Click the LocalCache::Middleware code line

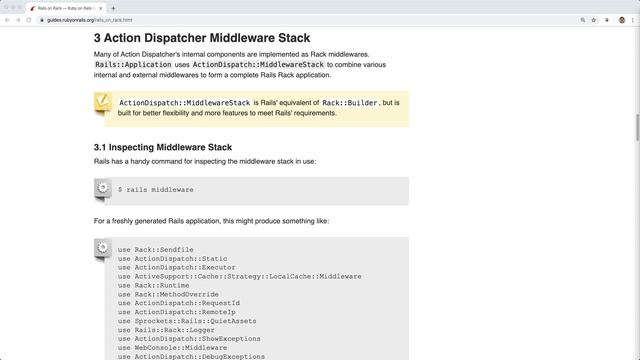pos(240,277)
